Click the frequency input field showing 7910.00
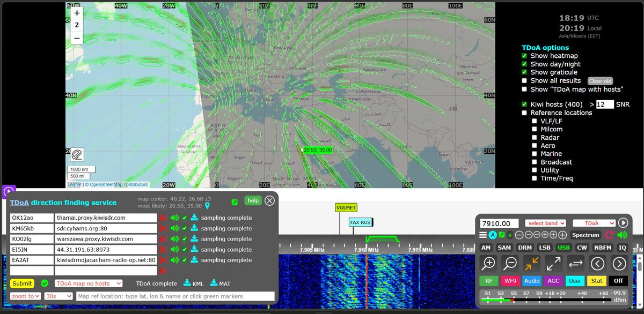The image size is (644, 314). (x=499, y=223)
